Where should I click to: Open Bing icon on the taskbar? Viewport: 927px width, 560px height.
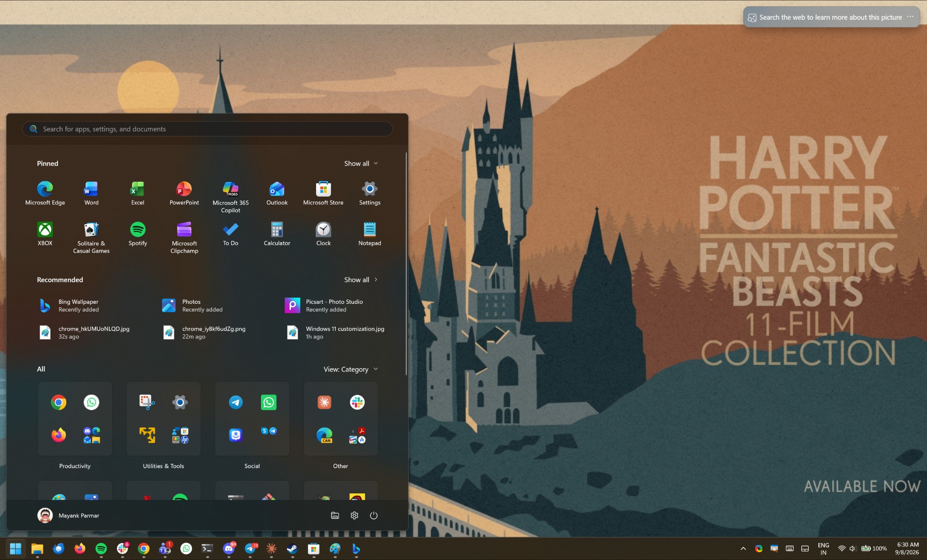(x=356, y=548)
